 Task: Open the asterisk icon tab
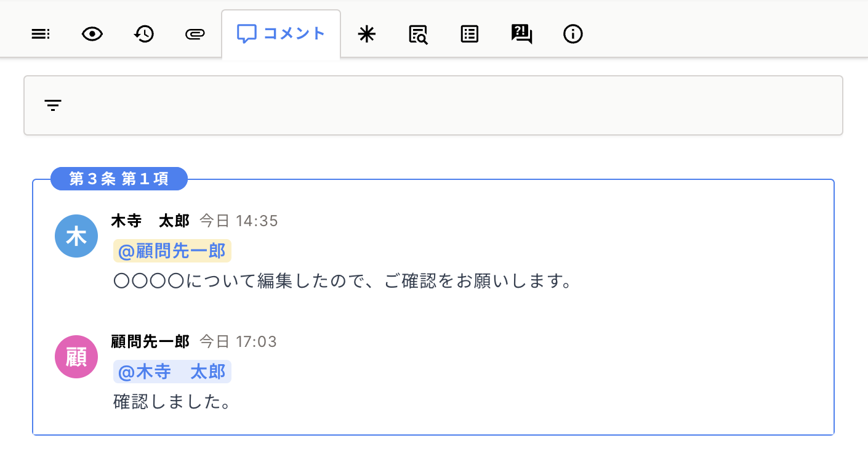[366, 35]
